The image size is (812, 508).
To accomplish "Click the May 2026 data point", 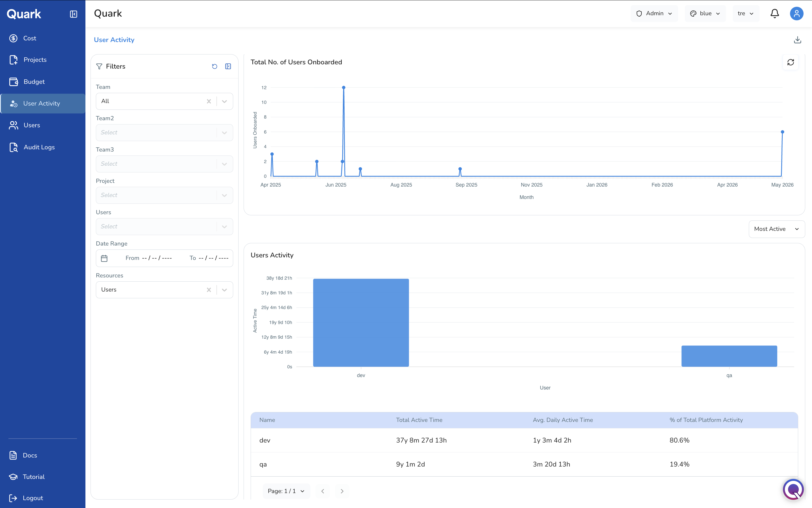I will point(782,132).
